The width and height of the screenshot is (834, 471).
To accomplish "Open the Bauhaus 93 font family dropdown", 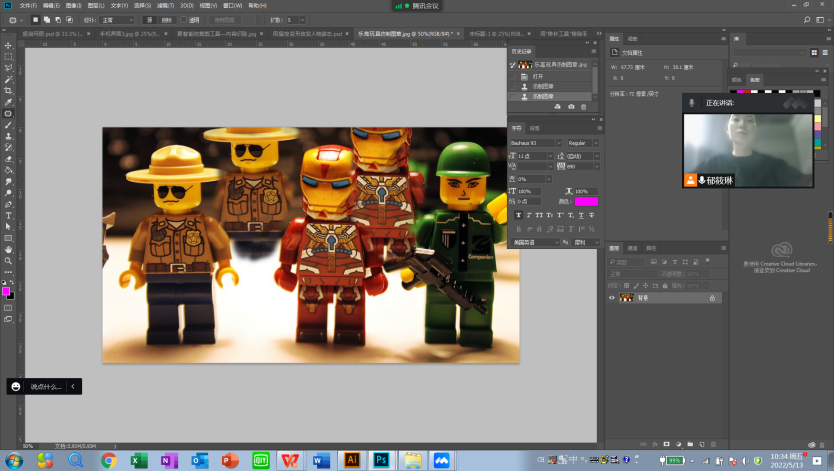I will point(536,143).
